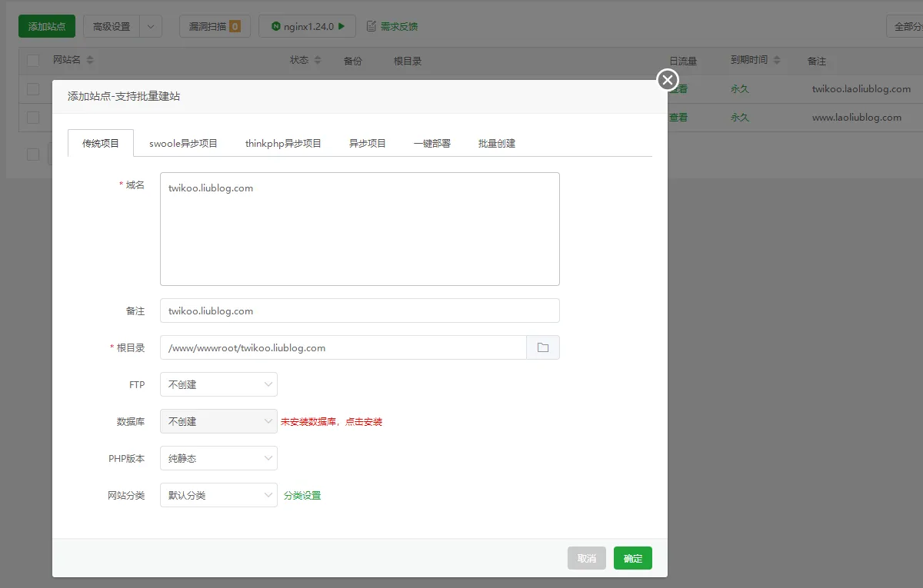Check the second website row checkbox
The height and width of the screenshot is (588, 923).
click(x=33, y=118)
